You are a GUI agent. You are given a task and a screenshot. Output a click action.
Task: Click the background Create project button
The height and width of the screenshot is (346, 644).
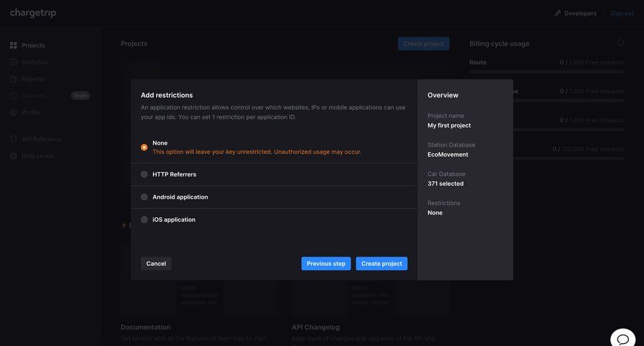point(424,44)
